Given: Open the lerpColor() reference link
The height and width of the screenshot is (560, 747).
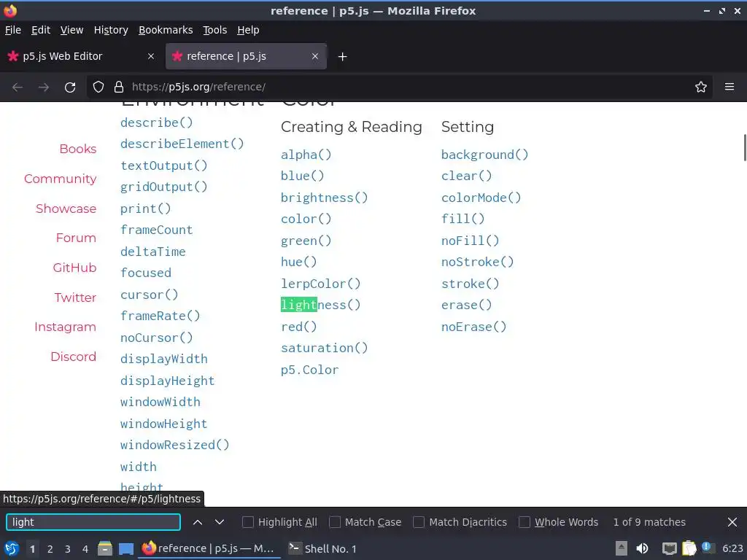Looking at the screenshot, I should (321, 284).
